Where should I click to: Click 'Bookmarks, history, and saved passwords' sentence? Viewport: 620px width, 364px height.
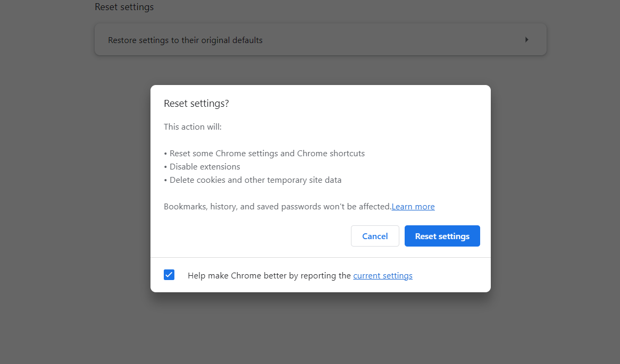click(x=278, y=207)
